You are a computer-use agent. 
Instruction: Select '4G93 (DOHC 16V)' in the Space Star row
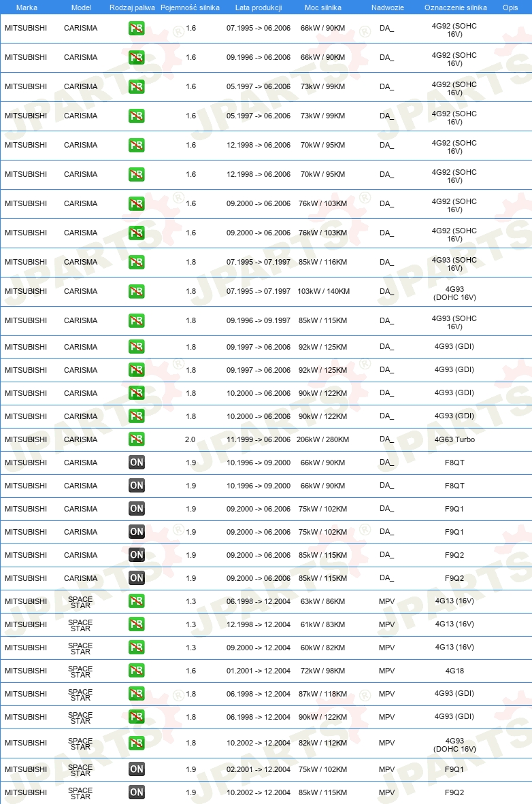pyautogui.click(x=454, y=745)
